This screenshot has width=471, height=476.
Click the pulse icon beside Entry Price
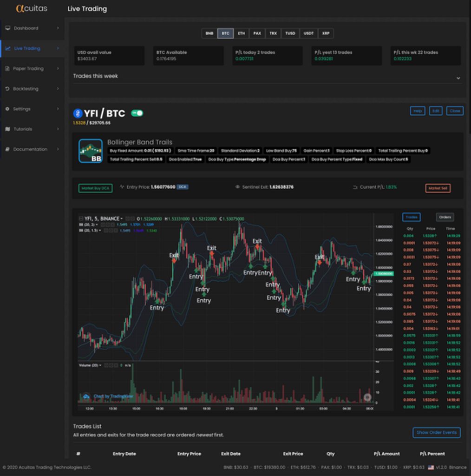pyautogui.click(x=122, y=187)
